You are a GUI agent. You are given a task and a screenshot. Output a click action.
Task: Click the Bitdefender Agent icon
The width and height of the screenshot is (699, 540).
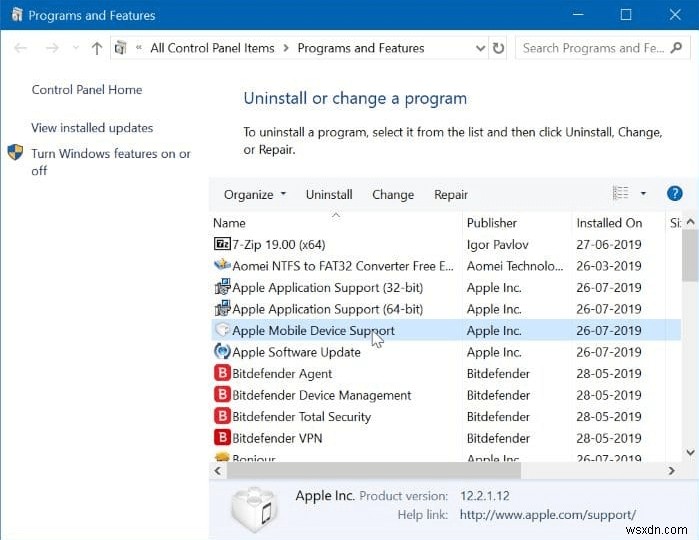pos(222,373)
